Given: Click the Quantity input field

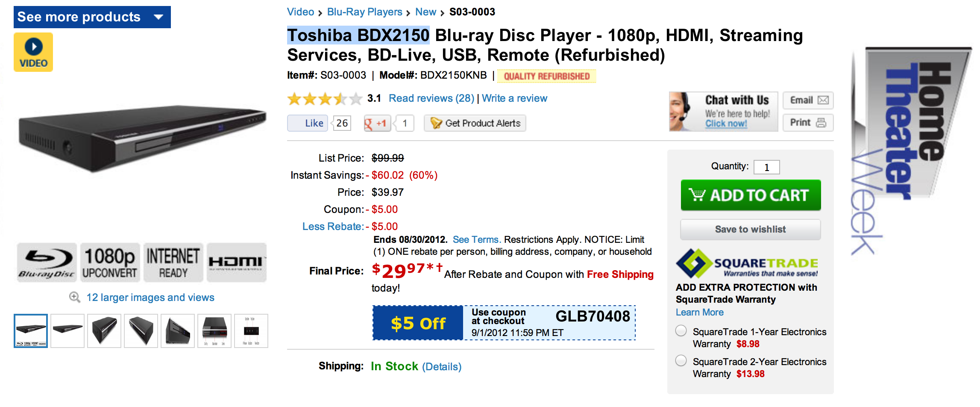Looking at the screenshot, I should tap(766, 167).
